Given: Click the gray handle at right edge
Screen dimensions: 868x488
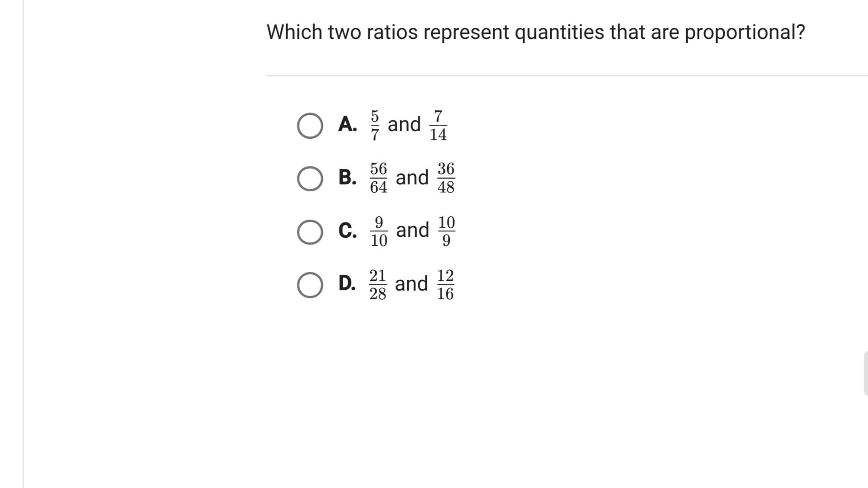Looking at the screenshot, I should (x=865, y=373).
